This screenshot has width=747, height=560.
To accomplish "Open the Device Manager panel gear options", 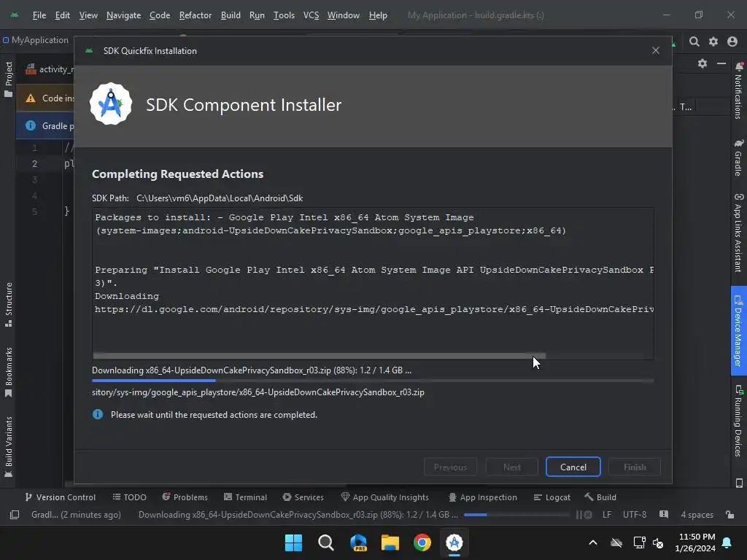I will (703, 63).
